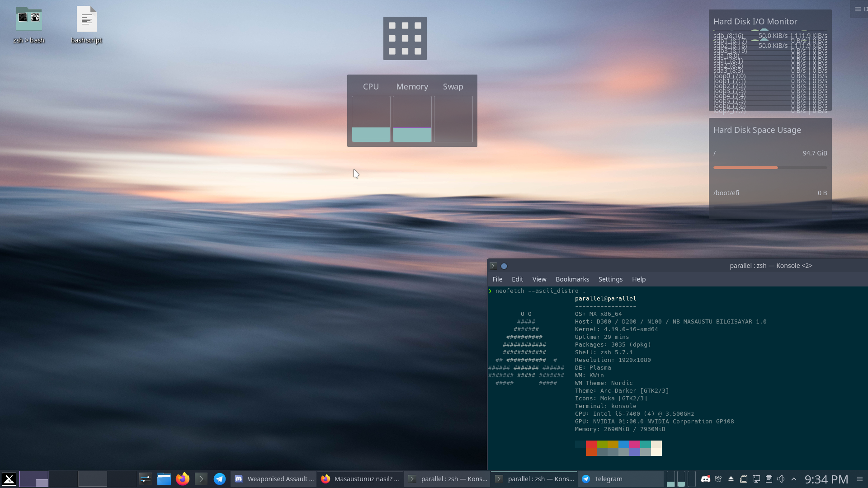868x488 pixels.
Task: Open the Edit menu in Konsole
Action: (x=517, y=279)
